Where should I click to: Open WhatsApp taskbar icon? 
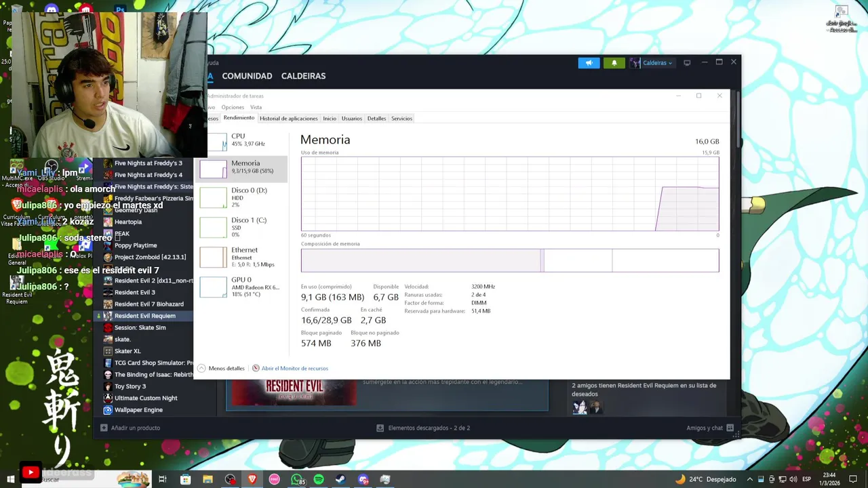point(297,479)
